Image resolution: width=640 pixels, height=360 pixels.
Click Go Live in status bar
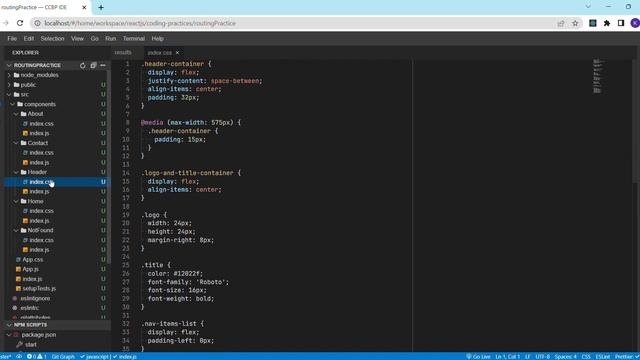tap(478, 357)
